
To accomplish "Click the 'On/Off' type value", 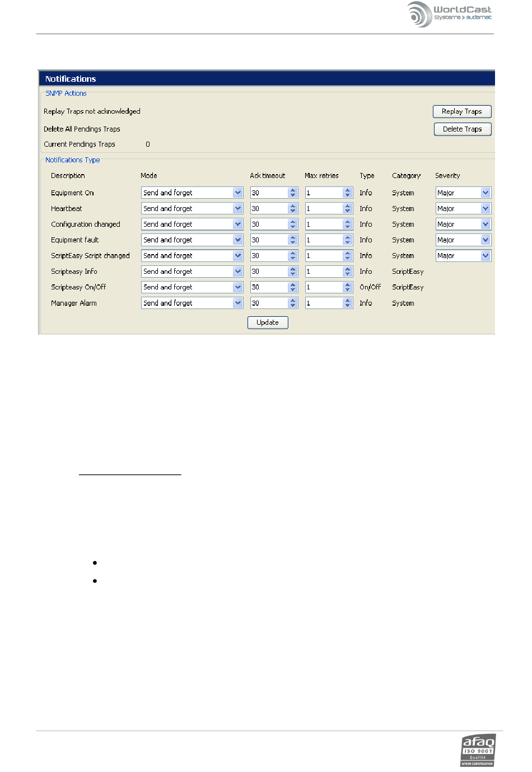I will [370, 287].
